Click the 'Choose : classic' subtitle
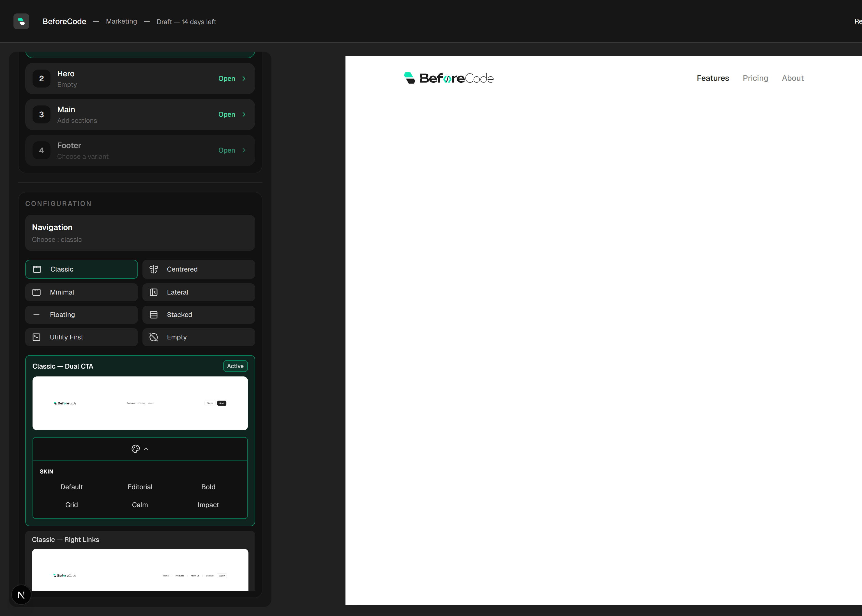Screen dimensions: 862x616 click(57, 240)
